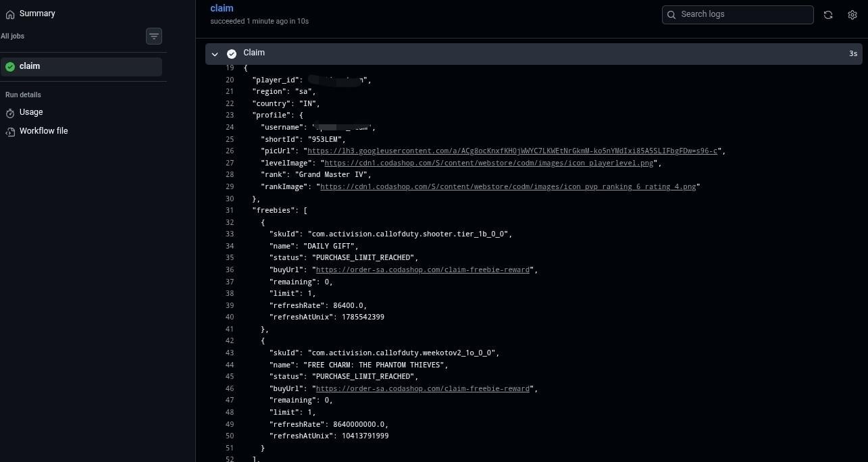Click the Claim step header label
Screen dimensions: 868x462
[254, 53]
